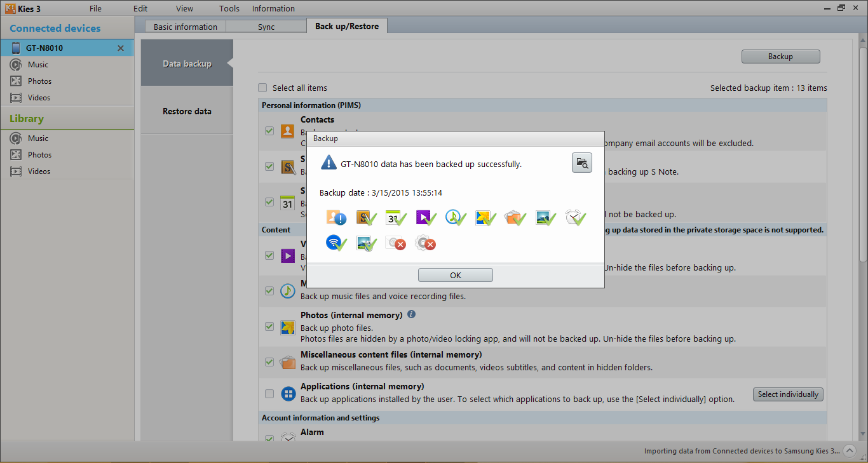
Task: Open the Tools menu
Action: point(229,8)
